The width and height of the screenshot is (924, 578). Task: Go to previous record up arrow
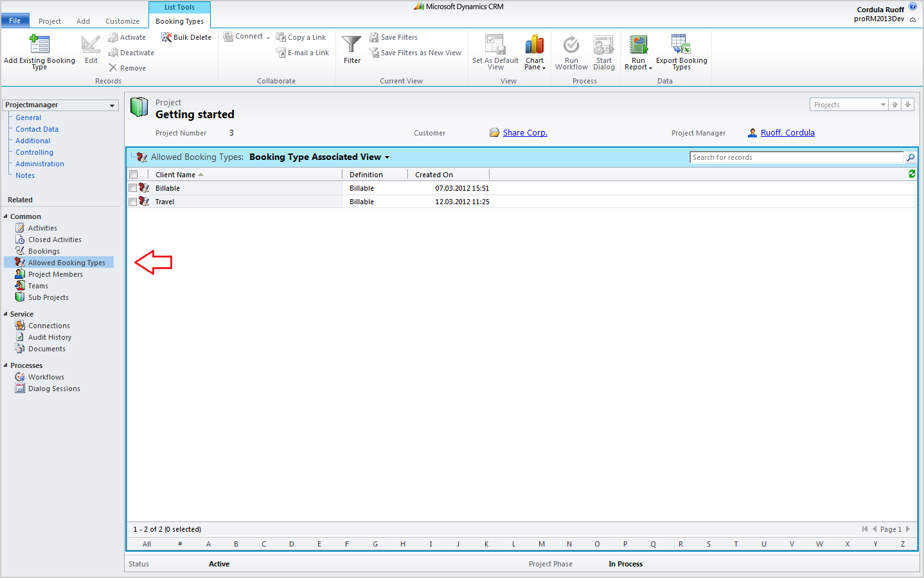[894, 105]
